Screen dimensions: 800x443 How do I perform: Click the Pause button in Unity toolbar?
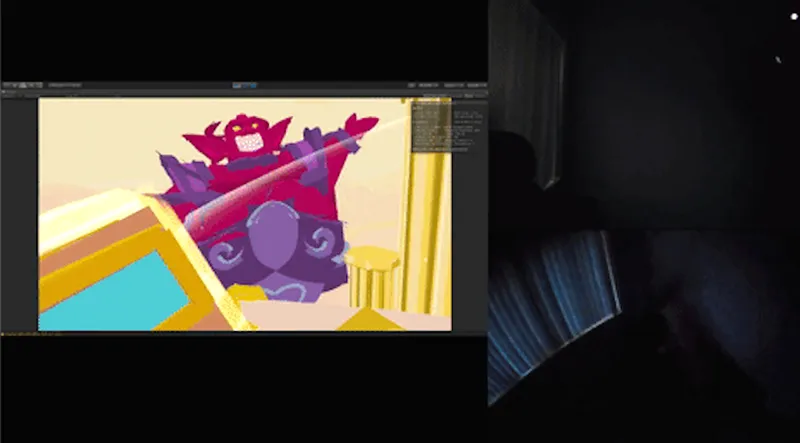click(x=245, y=86)
